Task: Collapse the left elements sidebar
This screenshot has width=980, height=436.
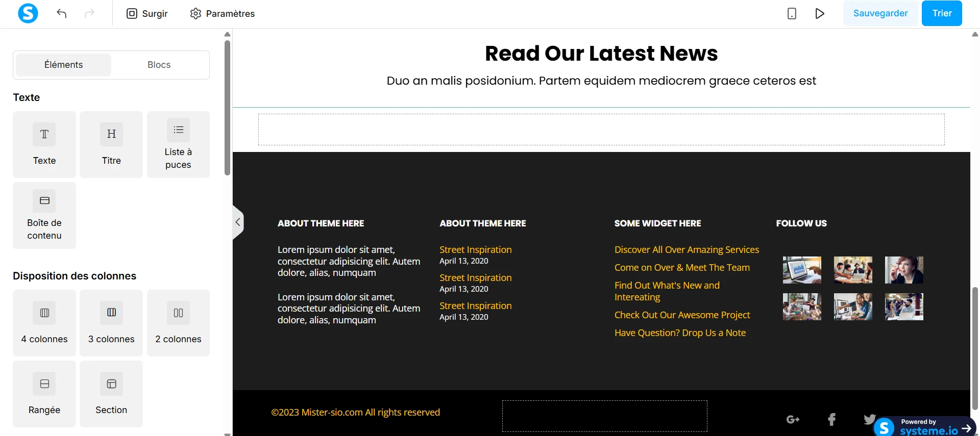Action: [238, 222]
